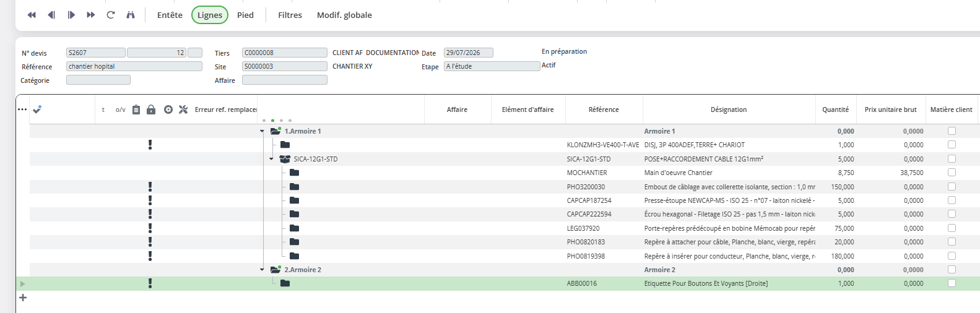Viewport: 980px width, 313px height.
Task: Switch to the Entête tab
Action: pos(170,15)
